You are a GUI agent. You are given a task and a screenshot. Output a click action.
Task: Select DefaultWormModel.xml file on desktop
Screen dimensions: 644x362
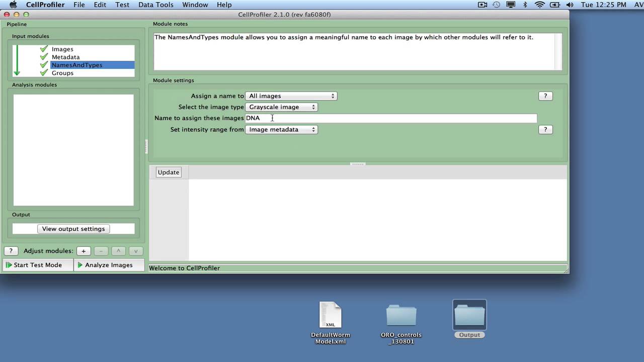[331, 322]
